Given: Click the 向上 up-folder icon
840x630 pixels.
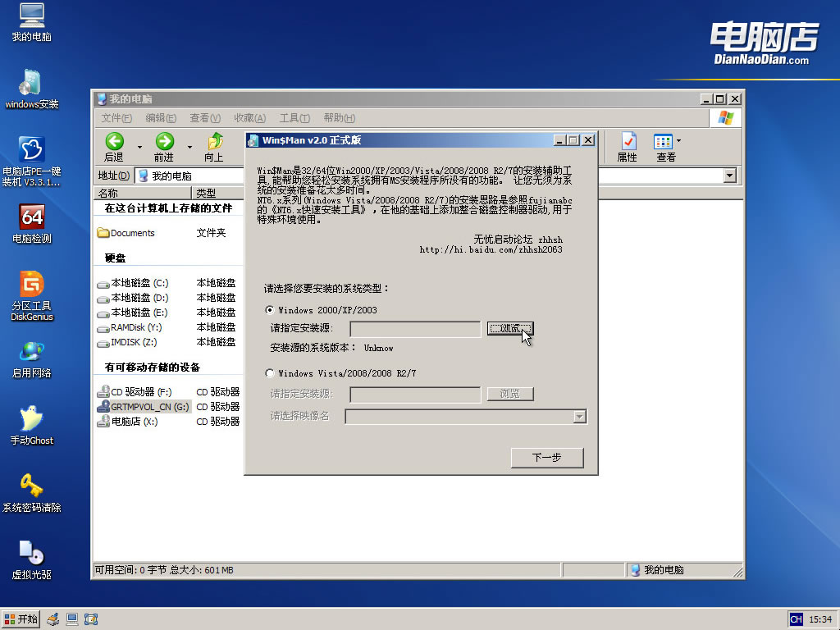Looking at the screenshot, I should (214, 147).
